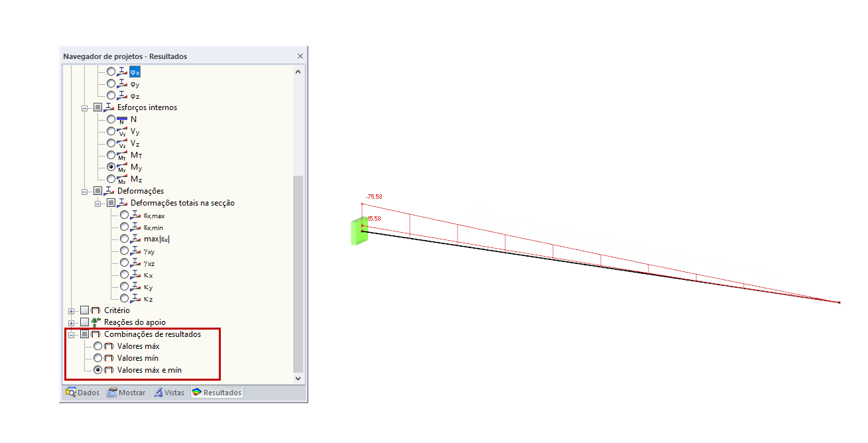This screenshot has width=868, height=443.
Task: Click the Mz moment diagram icon
Action: tap(122, 179)
